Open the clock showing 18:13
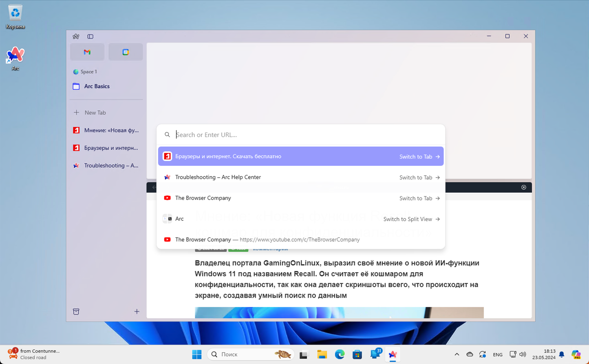Screen dimensions: 589x364 tap(544, 354)
